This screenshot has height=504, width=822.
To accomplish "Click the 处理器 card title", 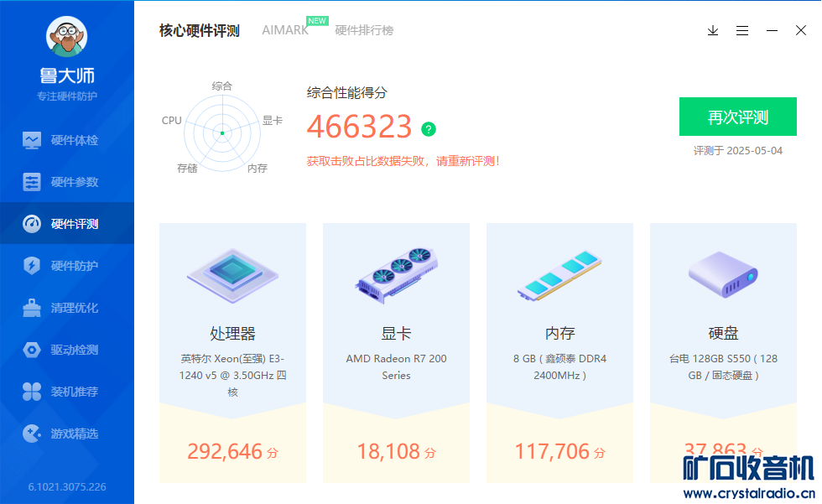I will click(233, 333).
